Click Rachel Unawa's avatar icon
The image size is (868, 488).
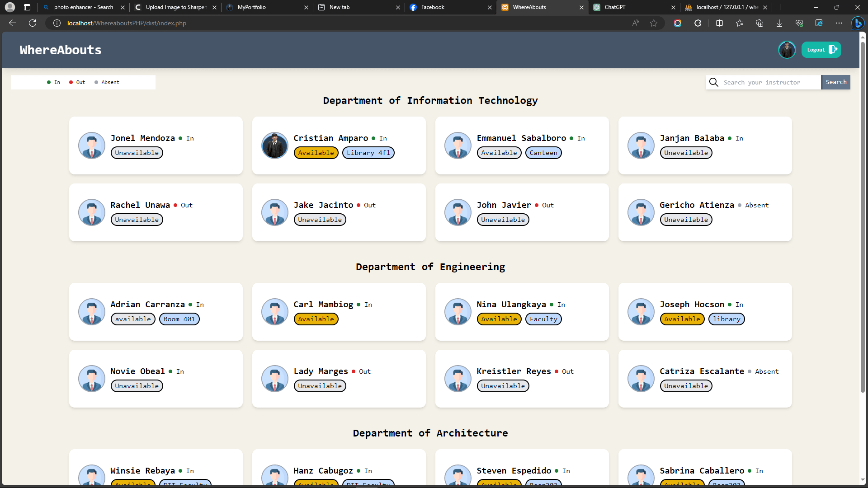pyautogui.click(x=91, y=212)
